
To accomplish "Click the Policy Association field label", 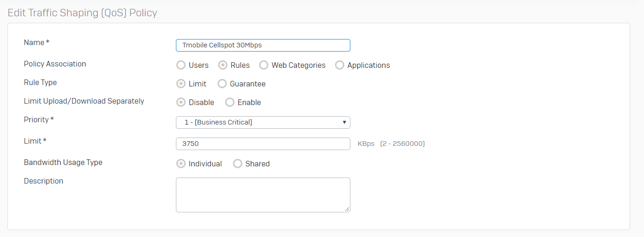I will point(55,64).
